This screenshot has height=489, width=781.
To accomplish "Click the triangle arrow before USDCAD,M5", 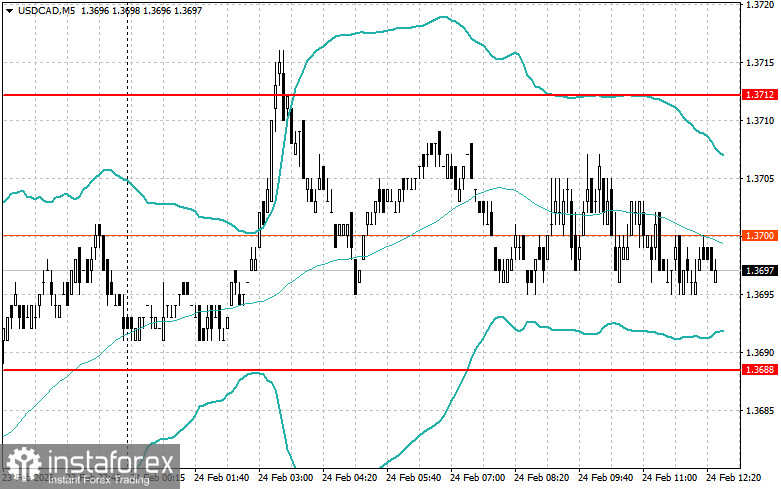I will pyautogui.click(x=9, y=10).
